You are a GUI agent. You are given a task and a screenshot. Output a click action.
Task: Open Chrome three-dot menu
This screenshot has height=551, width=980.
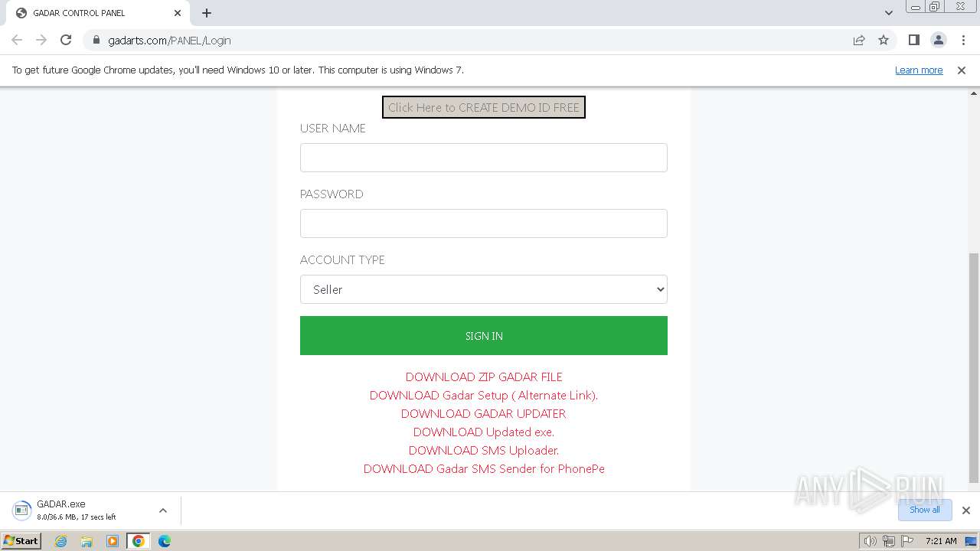[963, 40]
